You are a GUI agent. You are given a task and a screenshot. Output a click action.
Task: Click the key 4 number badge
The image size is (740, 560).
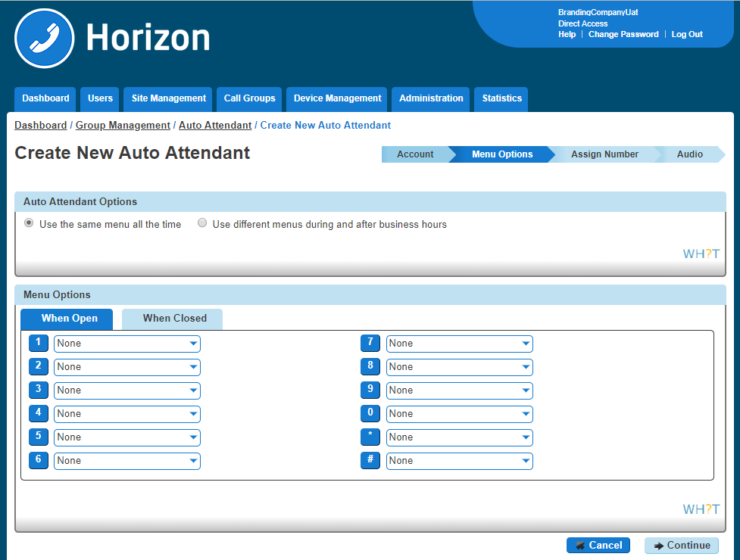38,413
